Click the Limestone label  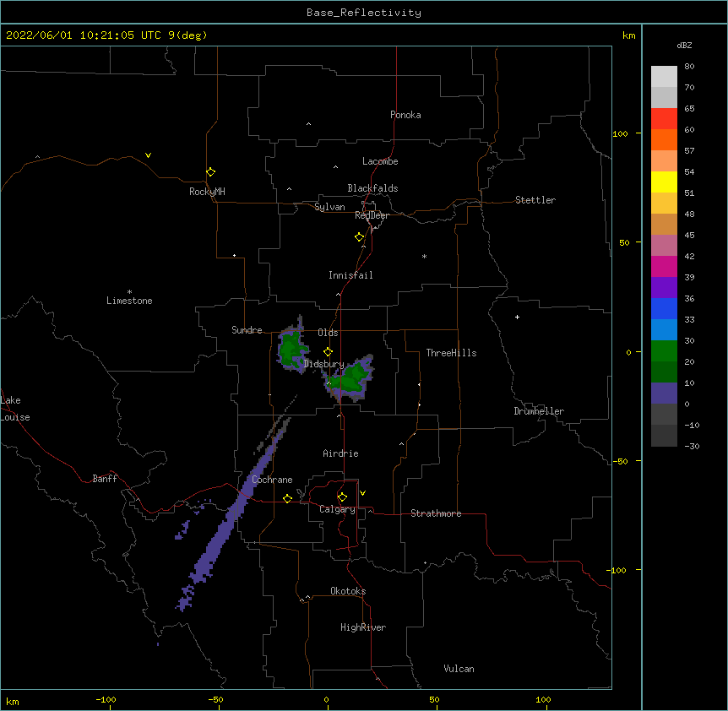coord(129,301)
